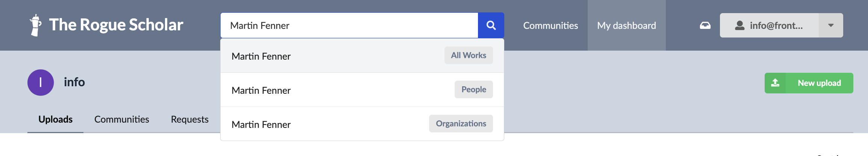Click the People scope label

(x=474, y=90)
